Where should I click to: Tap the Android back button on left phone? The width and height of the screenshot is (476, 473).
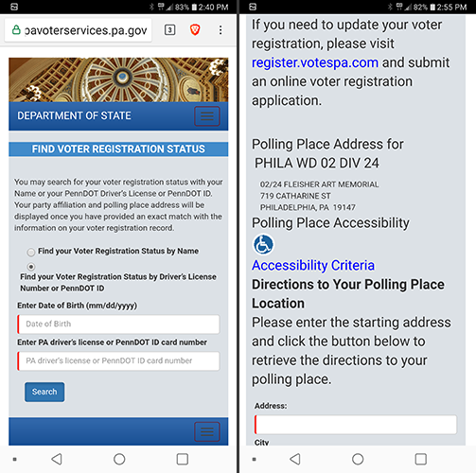[57, 459]
